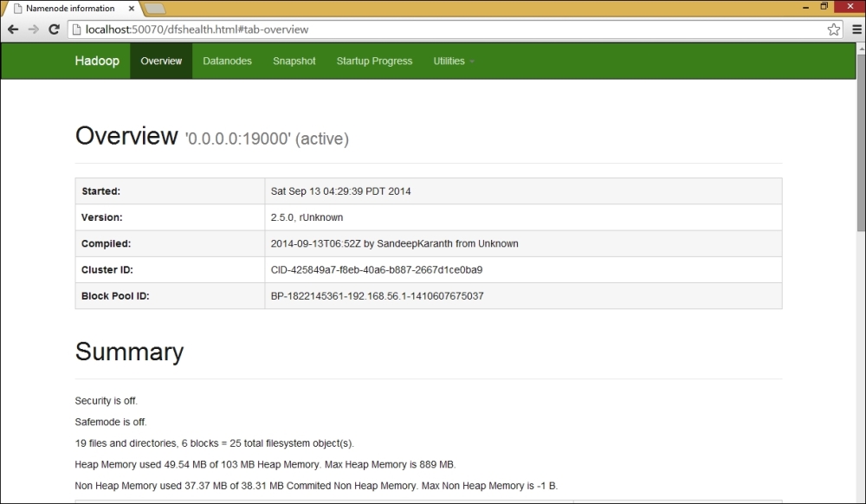This screenshot has width=866, height=504.
Task: Expand the Utilities dropdown menu
Action: click(454, 61)
